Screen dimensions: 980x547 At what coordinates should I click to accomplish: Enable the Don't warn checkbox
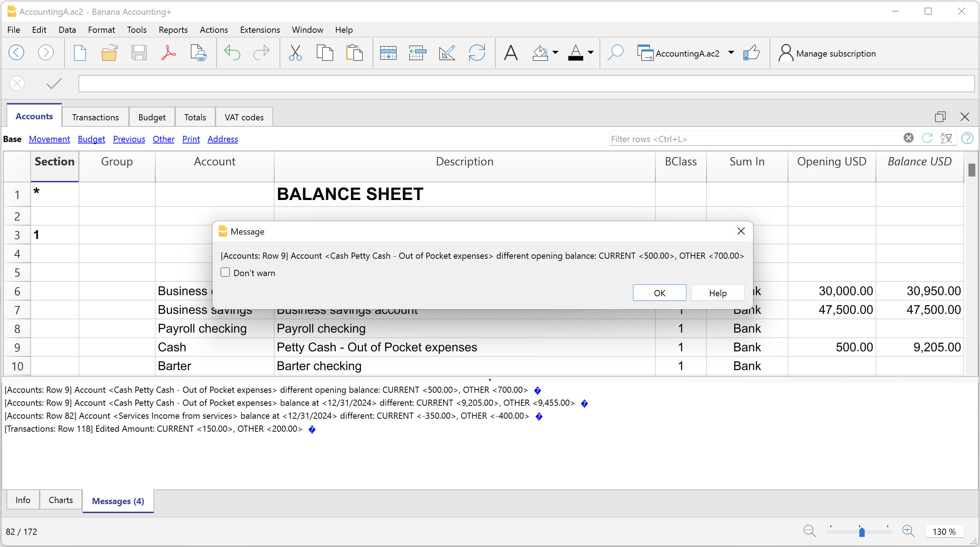(x=225, y=272)
